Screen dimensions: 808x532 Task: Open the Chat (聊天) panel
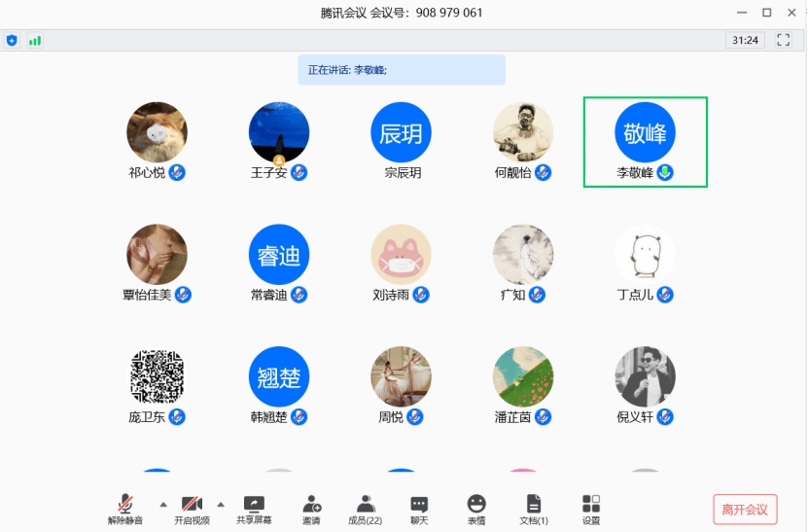(x=419, y=509)
